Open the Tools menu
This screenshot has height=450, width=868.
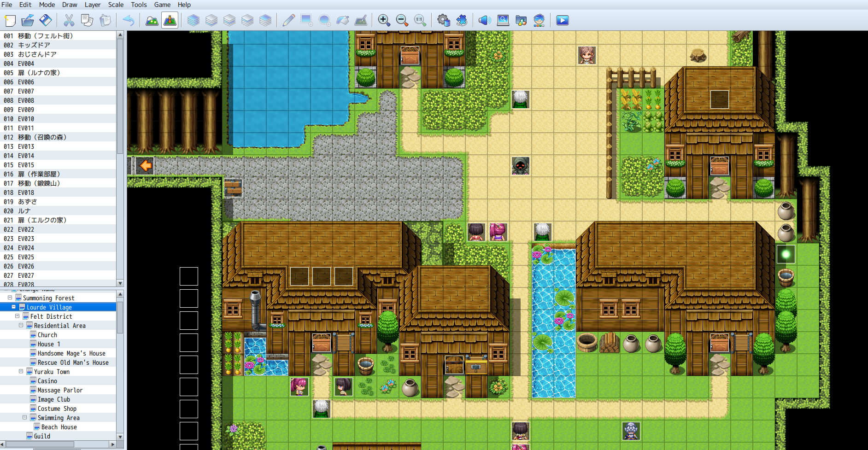tap(139, 5)
